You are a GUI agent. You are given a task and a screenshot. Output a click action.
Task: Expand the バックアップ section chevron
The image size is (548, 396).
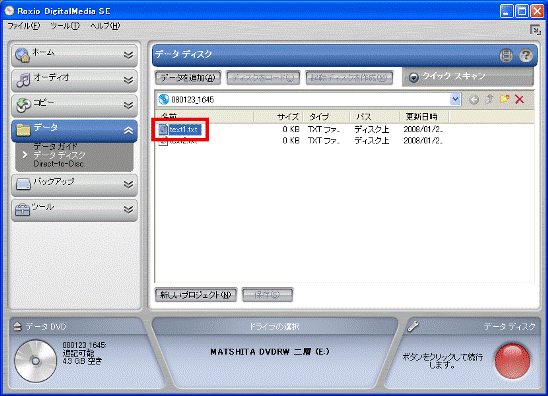128,184
